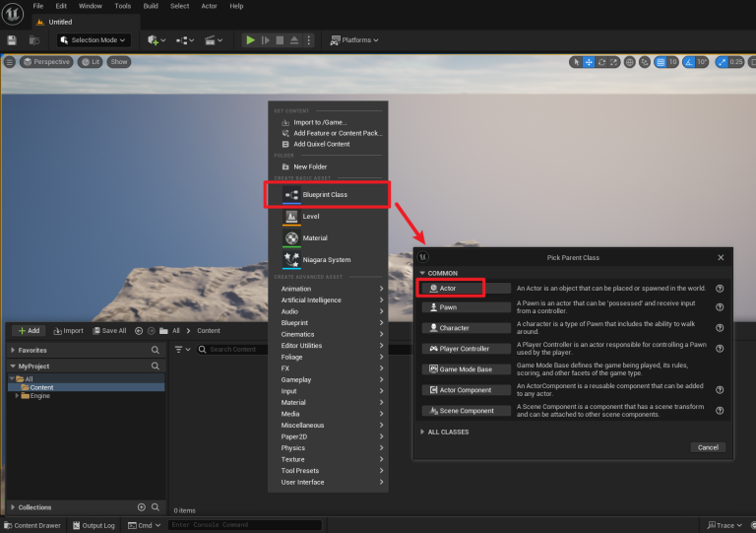This screenshot has width=756, height=533.
Task: Open the Blueprints toolbar dropdown
Action: click(185, 40)
